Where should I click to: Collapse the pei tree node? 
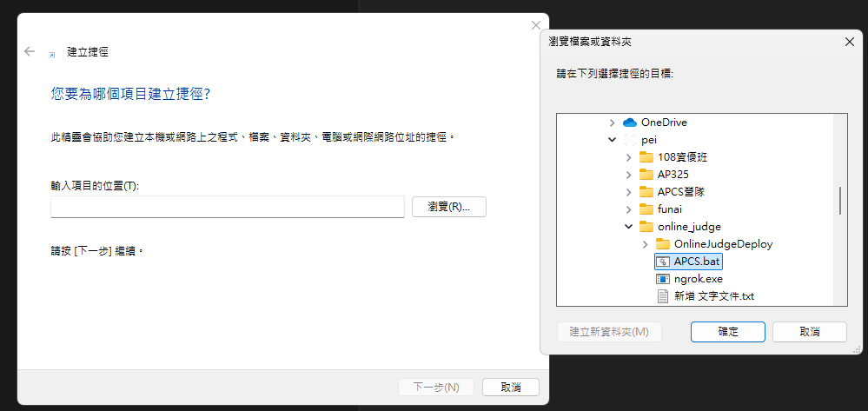click(x=612, y=140)
